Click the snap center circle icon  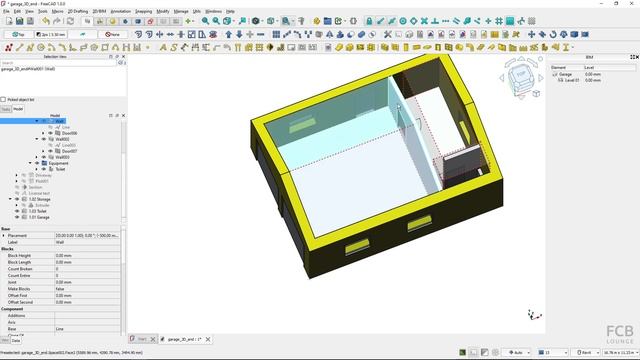point(403,21)
